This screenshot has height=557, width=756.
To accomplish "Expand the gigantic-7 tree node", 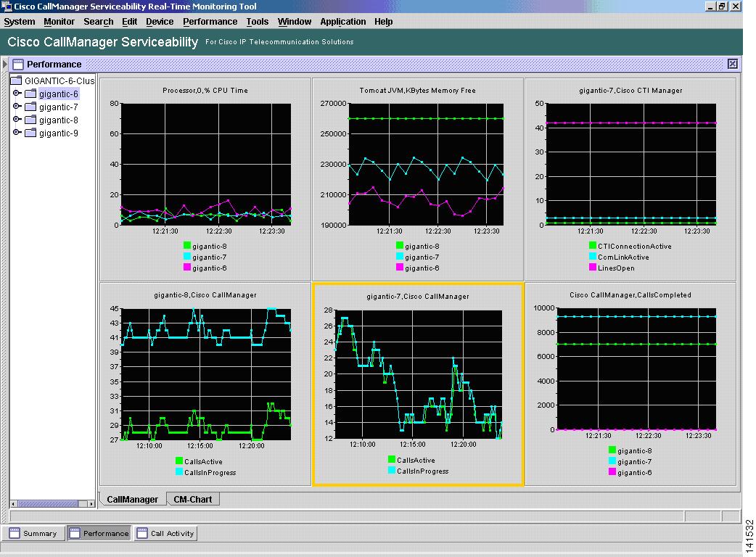I will 17,106.
